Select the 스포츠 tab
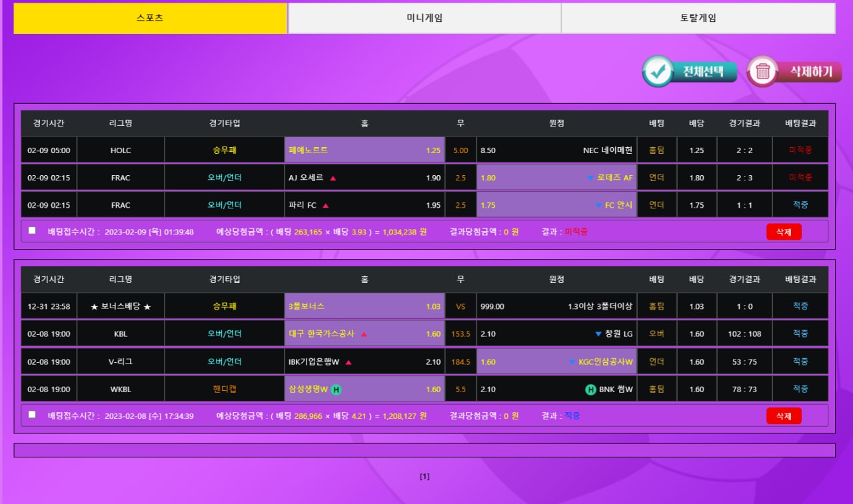853x504 pixels. 150,19
